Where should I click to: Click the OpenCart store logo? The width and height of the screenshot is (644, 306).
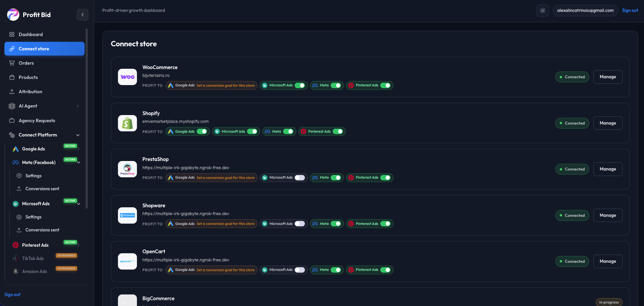click(127, 261)
